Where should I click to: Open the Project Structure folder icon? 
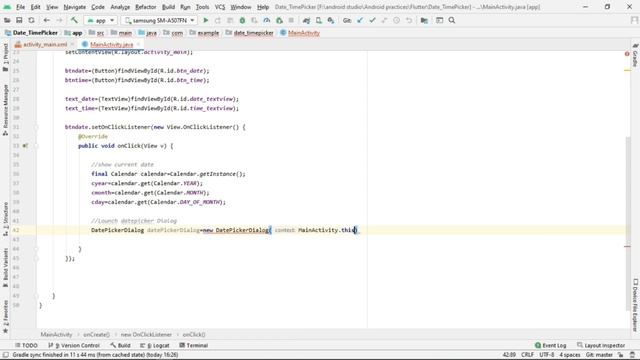pyautogui.click(x=424, y=20)
